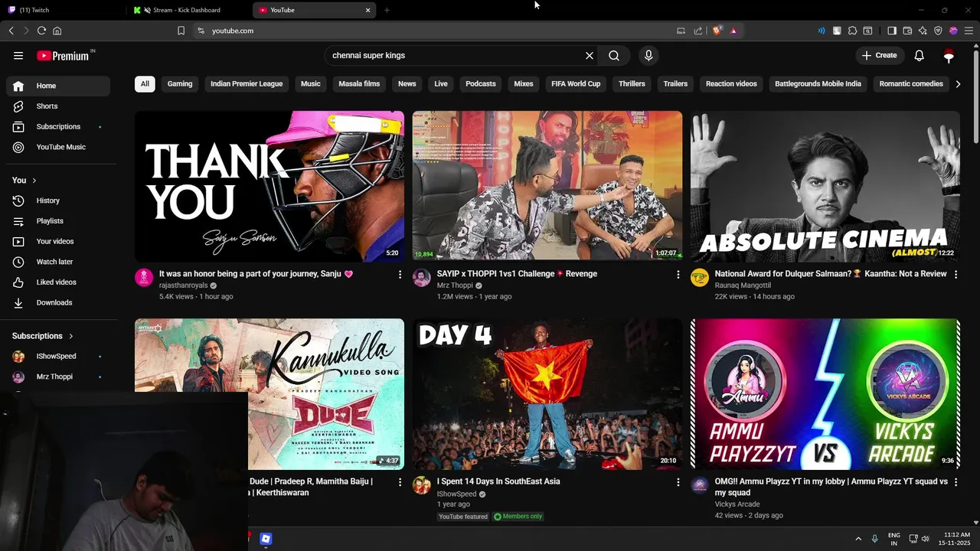
Task: Open History in the sidebar
Action: tap(58, 201)
